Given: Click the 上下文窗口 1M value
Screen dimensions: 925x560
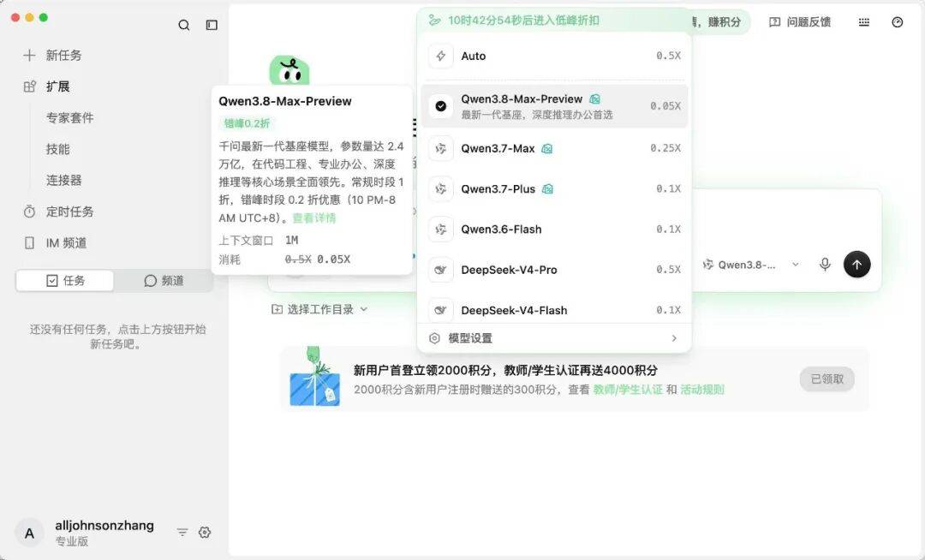Looking at the screenshot, I should tap(291, 241).
